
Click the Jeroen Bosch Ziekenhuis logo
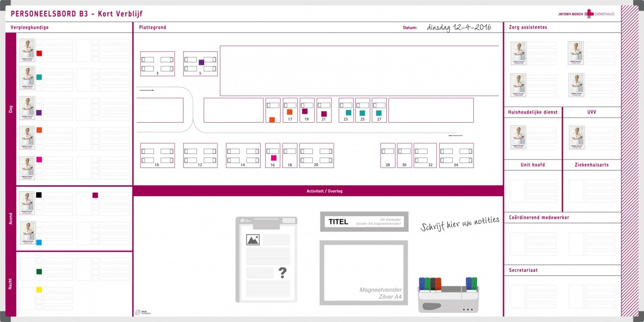tap(587, 14)
